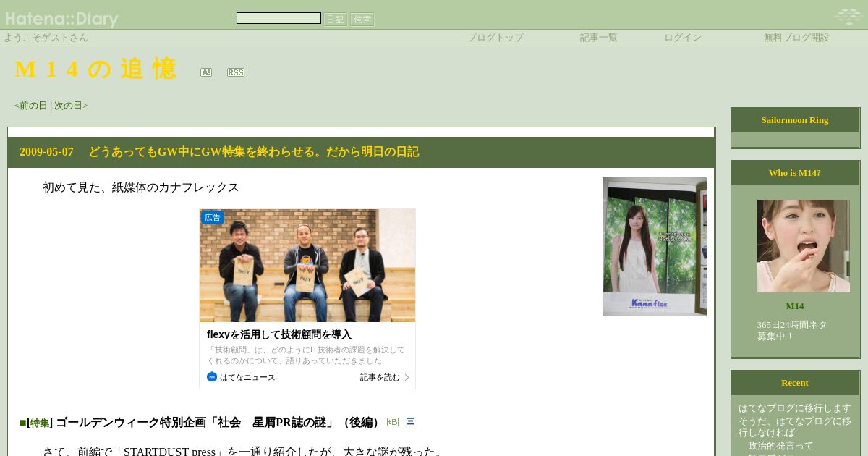Click the M14 profile photo
868x456 pixels.
click(804, 246)
